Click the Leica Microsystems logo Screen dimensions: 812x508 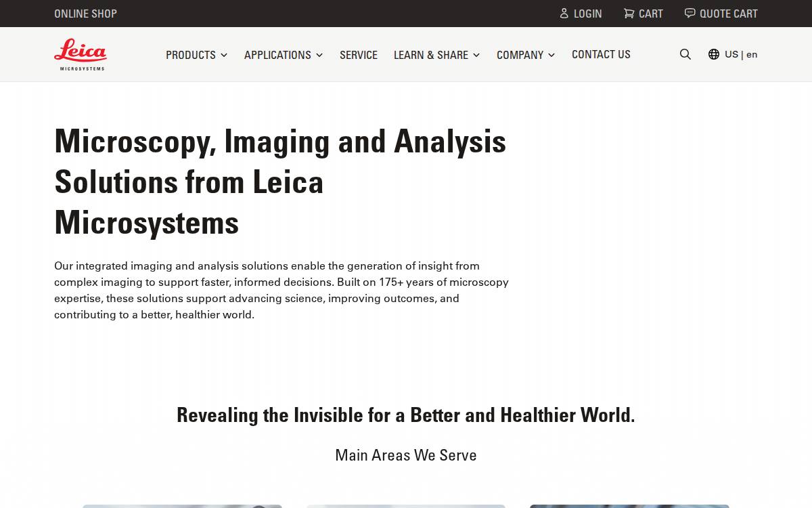click(81, 54)
